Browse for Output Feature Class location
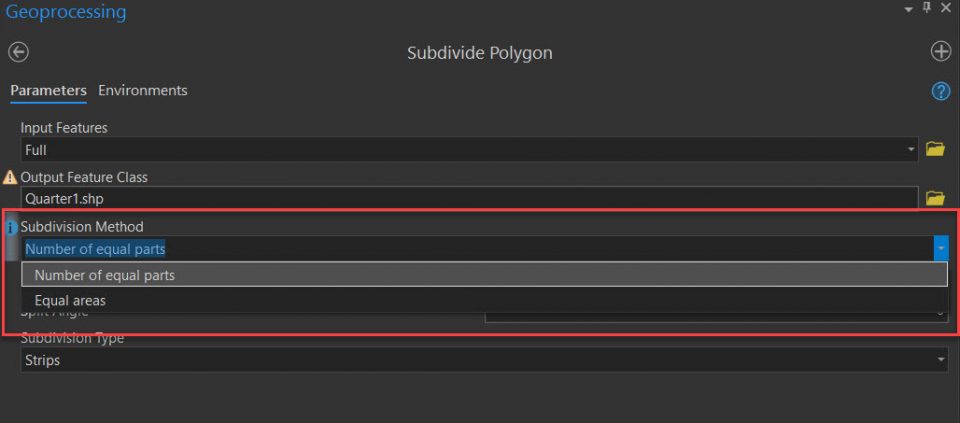The width and height of the screenshot is (960, 423). [x=935, y=199]
